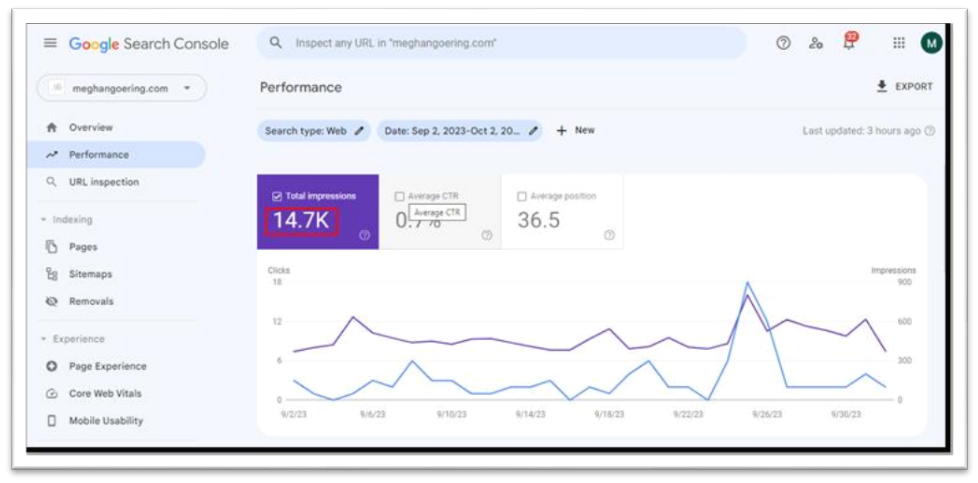This screenshot has width=978, height=483.
Task: Add a New filter
Action: coord(575,131)
